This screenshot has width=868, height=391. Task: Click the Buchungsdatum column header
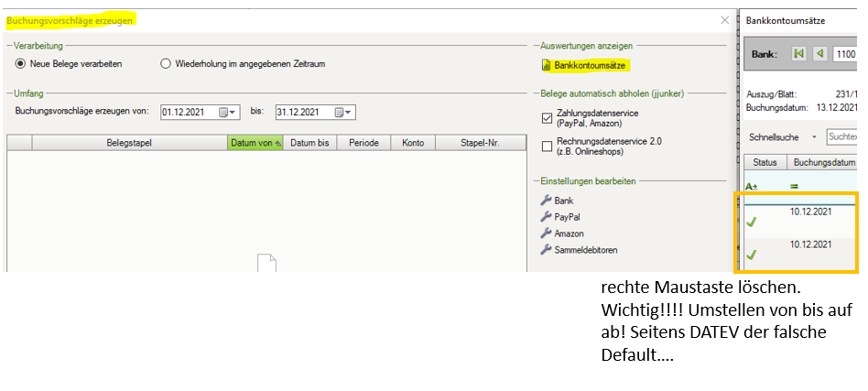pyautogui.click(x=824, y=162)
